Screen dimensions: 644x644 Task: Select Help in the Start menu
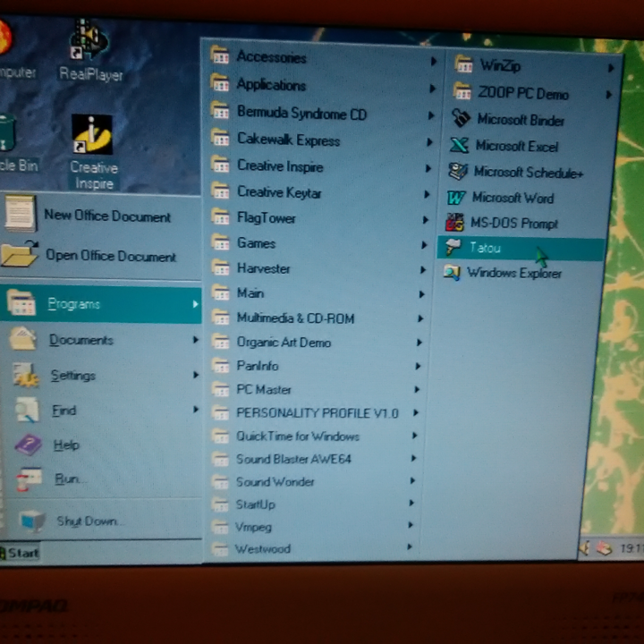click(101, 445)
